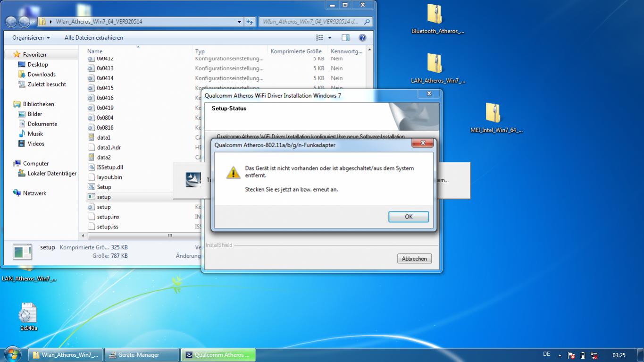Image resolution: width=644 pixels, height=362 pixels.
Task: Open the Organisieren dropdown menu
Action: coord(31,38)
